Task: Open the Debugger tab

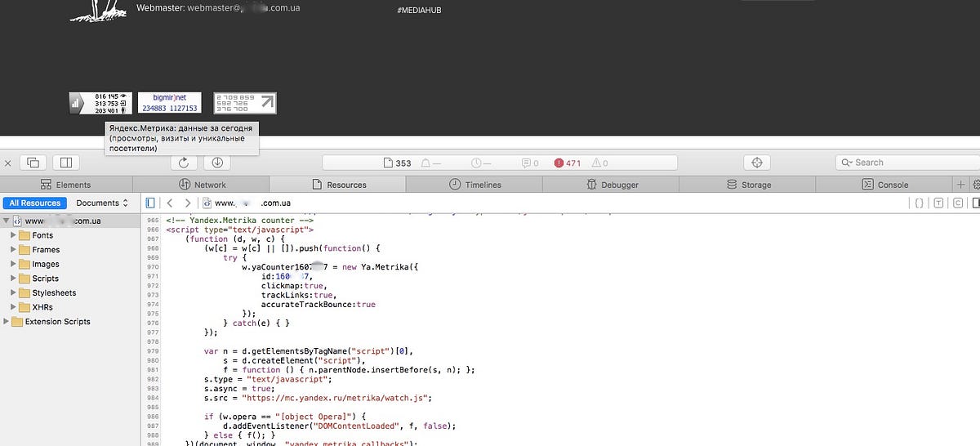Action: pos(611,185)
